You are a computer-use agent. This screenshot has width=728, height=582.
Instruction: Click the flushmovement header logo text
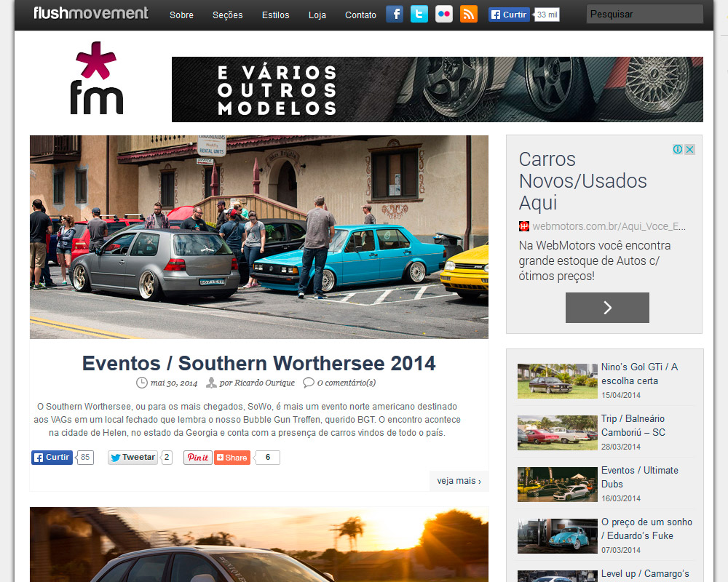pyautogui.click(x=91, y=13)
